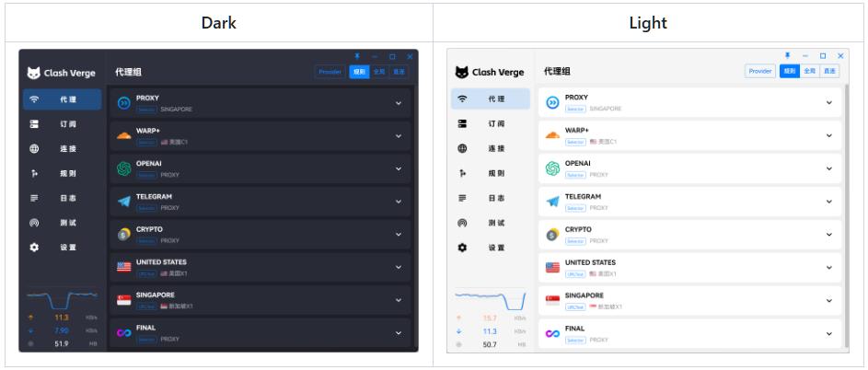The width and height of the screenshot is (868, 370).
Task: Click the TELEGRAM plane icon in Light window
Action: (x=552, y=202)
